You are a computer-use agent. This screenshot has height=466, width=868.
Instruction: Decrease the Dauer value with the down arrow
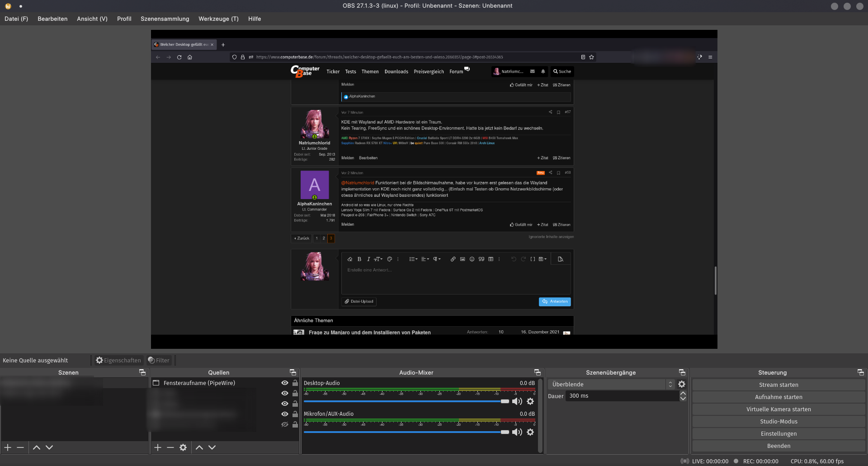(683, 399)
